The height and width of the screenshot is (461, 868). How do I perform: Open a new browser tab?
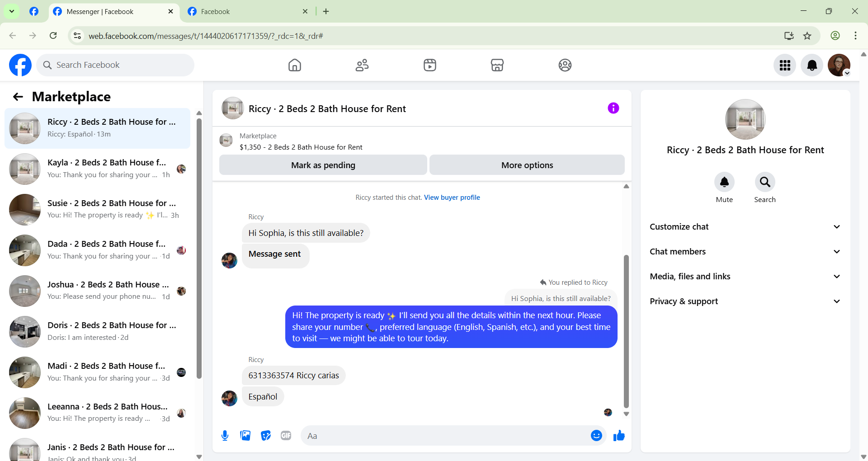(x=326, y=12)
